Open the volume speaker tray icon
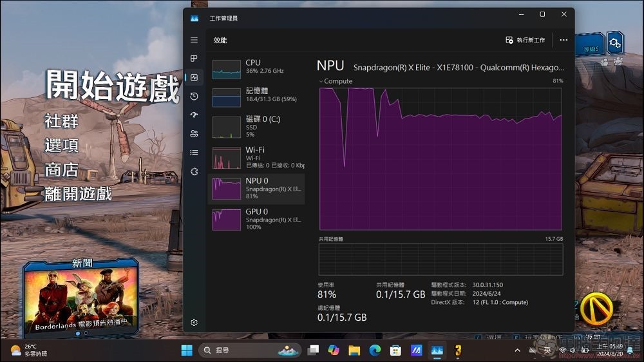Viewport: 644px width, 362px height. pos(573,350)
